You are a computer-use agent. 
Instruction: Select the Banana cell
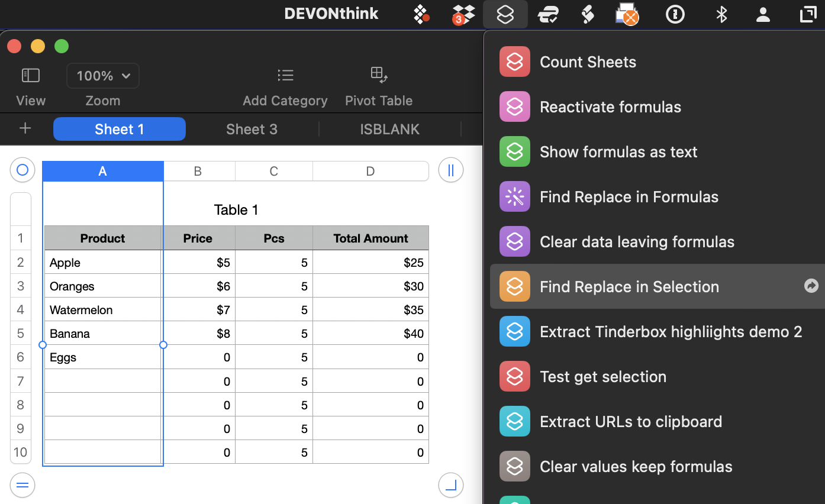tap(103, 333)
